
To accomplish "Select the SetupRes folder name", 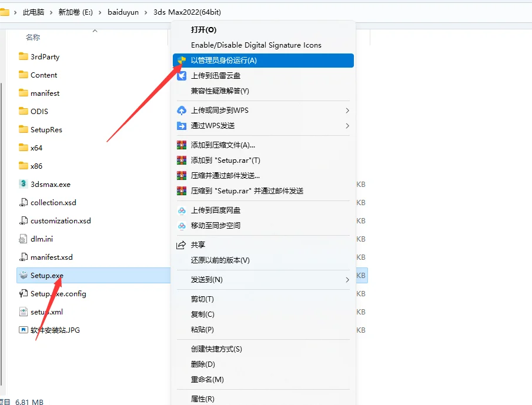I will (x=46, y=129).
